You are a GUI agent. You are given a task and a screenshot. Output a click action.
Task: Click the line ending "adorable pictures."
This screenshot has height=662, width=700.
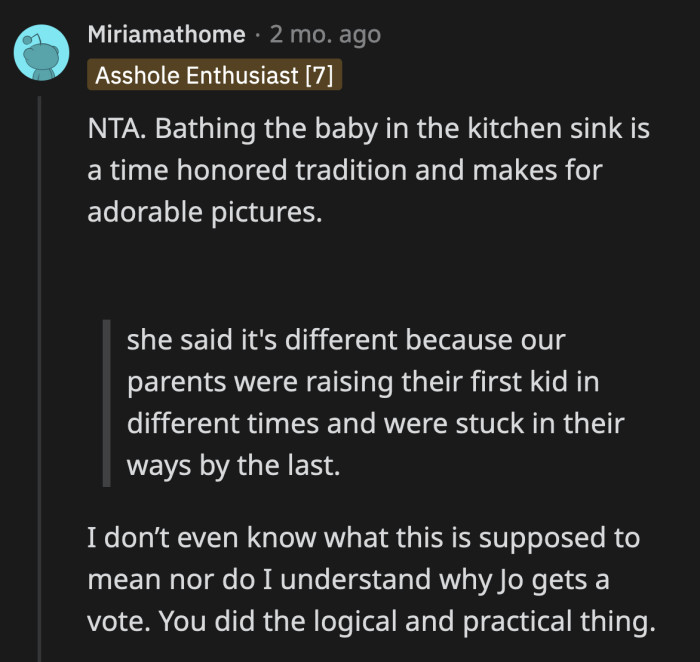[x=205, y=213]
